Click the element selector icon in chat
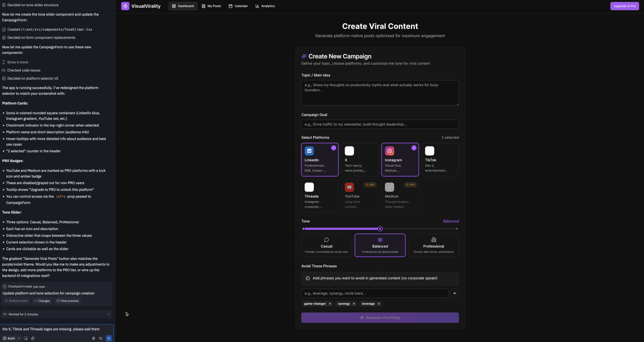The image size is (644, 342). click(x=26, y=338)
